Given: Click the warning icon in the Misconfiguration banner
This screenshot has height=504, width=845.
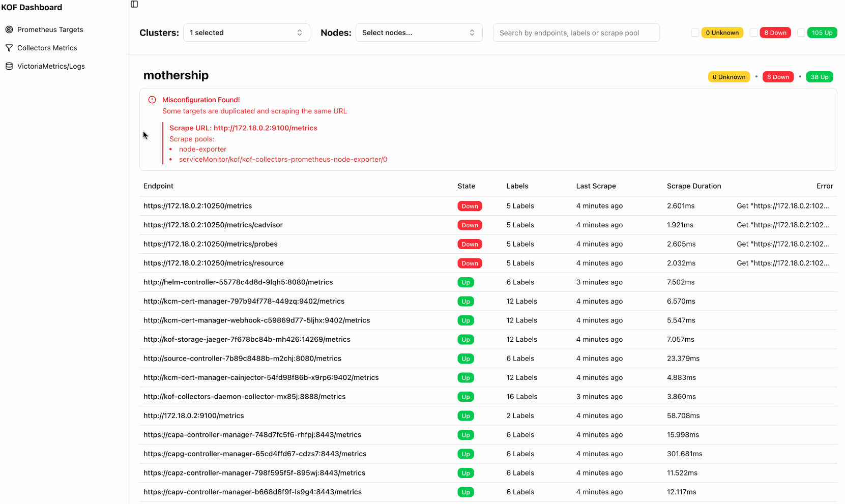Looking at the screenshot, I should [x=152, y=100].
